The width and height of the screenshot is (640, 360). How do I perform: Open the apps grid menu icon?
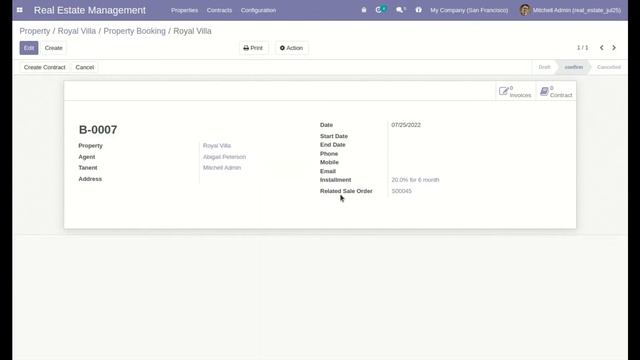(x=20, y=10)
